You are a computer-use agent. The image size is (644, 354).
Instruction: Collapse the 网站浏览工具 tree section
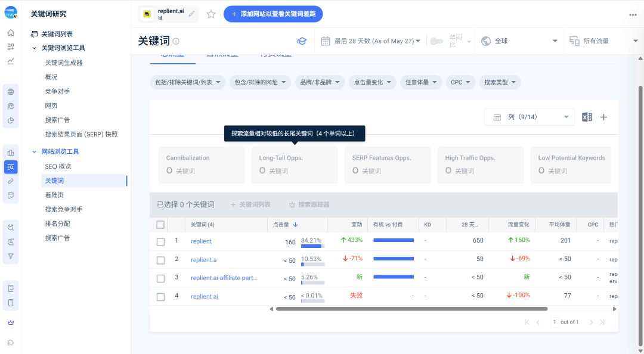(34, 151)
